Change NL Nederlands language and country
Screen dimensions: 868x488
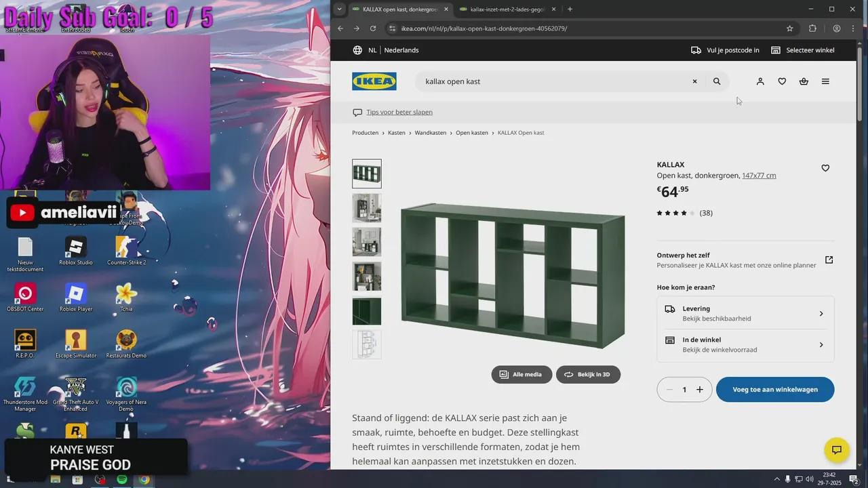tap(385, 50)
